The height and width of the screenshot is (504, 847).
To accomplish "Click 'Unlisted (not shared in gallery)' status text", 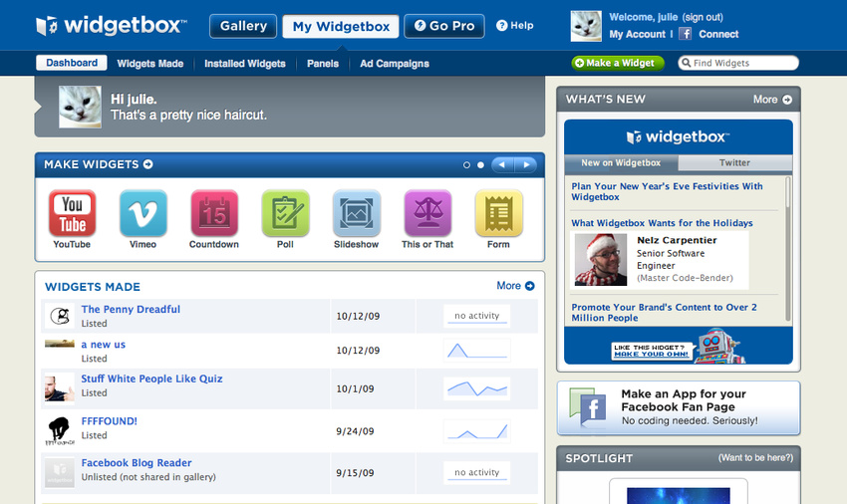I will pyautogui.click(x=148, y=477).
